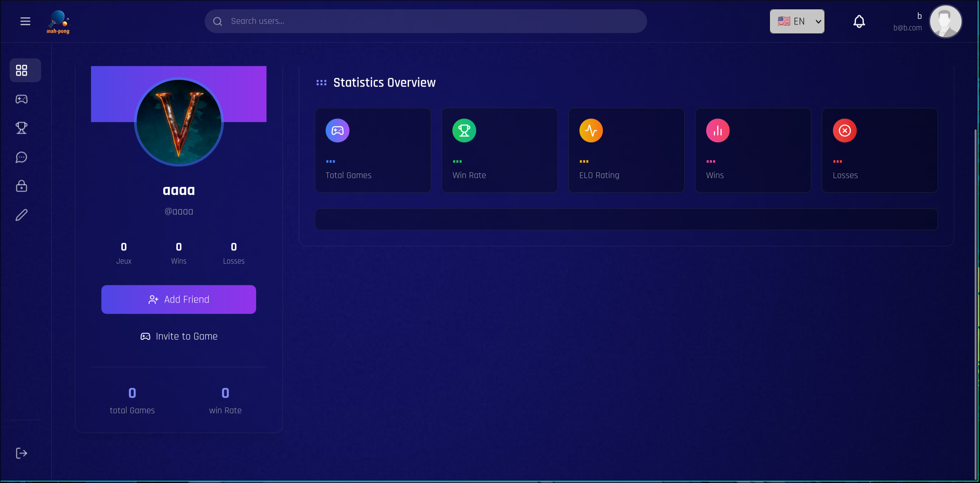Open the pencil edit icon in sidebar
The height and width of the screenshot is (483, 980).
pyautogui.click(x=22, y=215)
